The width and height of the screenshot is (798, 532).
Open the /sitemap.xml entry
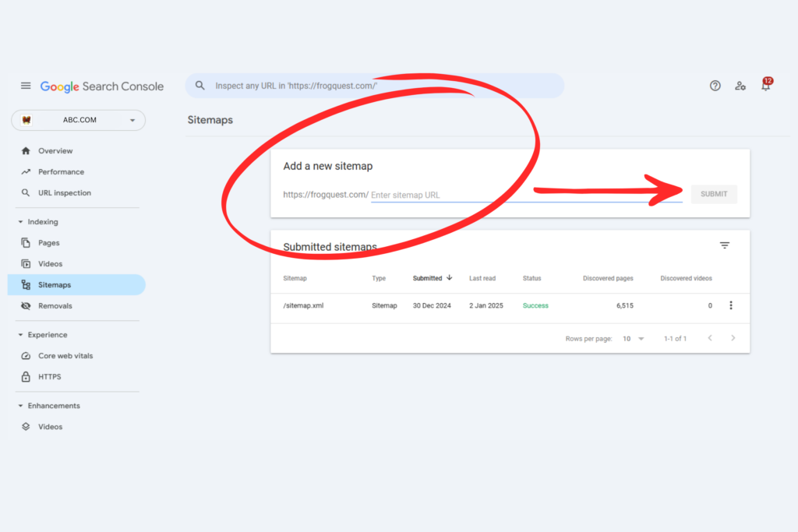(303, 305)
